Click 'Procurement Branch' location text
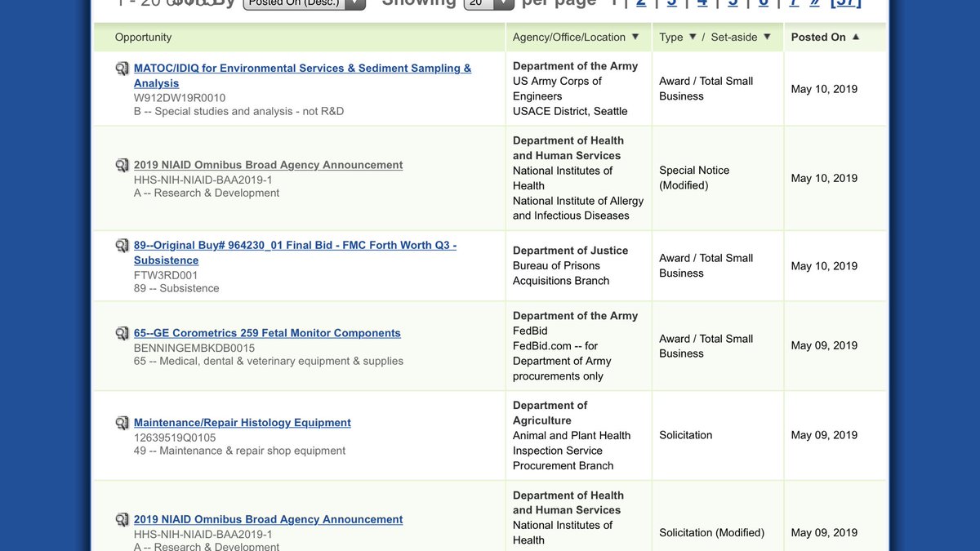980x551 pixels. 563,466
